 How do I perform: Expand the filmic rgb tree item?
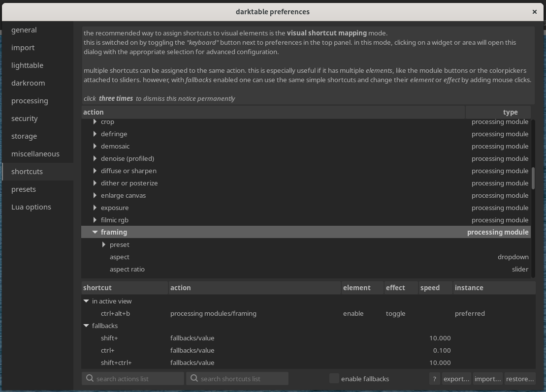pos(95,220)
